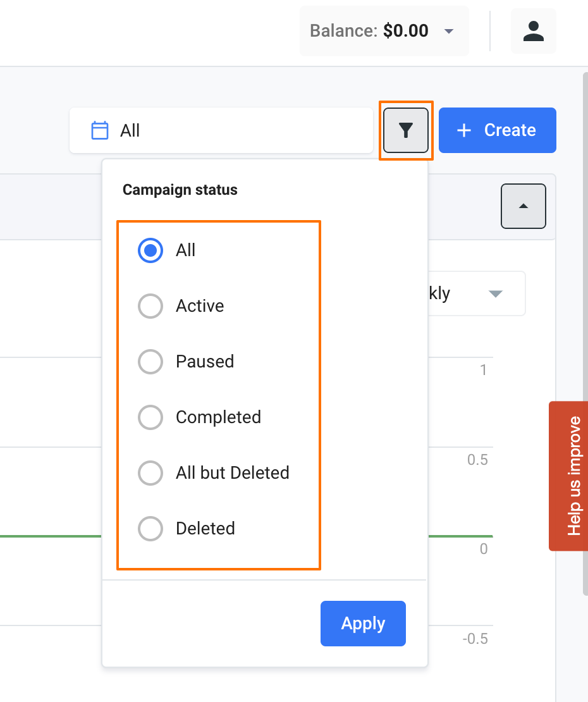Click the vertical page scrollbar
This screenshot has width=588, height=702.
click(584, 316)
